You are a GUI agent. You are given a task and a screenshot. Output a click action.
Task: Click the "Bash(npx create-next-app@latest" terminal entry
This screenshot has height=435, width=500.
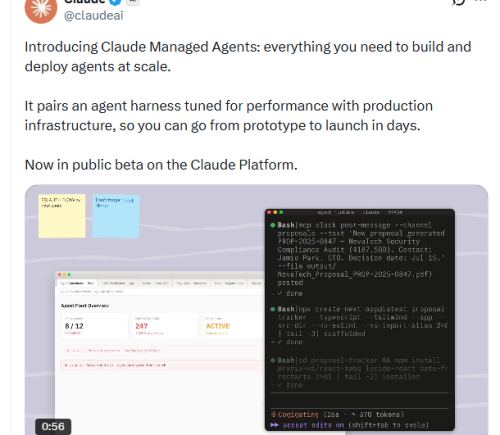[x=359, y=321]
